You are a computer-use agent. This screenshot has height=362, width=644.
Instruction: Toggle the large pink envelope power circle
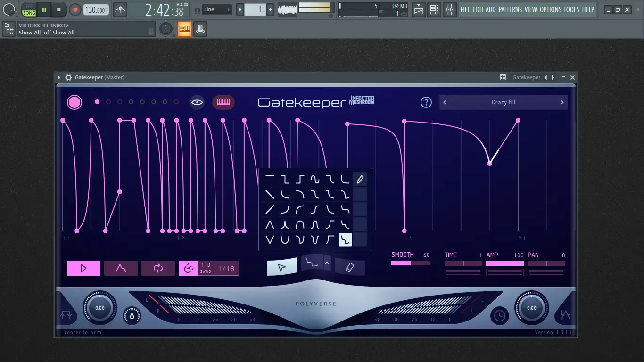(x=74, y=102)
